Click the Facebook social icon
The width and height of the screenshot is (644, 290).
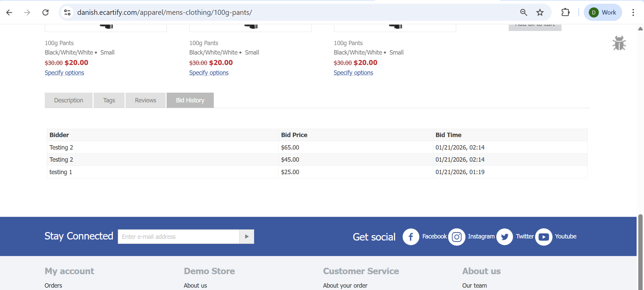click(x=411, y=237)
